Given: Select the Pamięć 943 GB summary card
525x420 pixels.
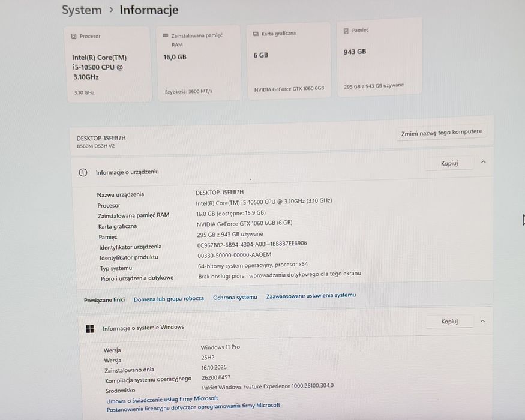Looking at the screenshot, I should (x=380, y=58).
